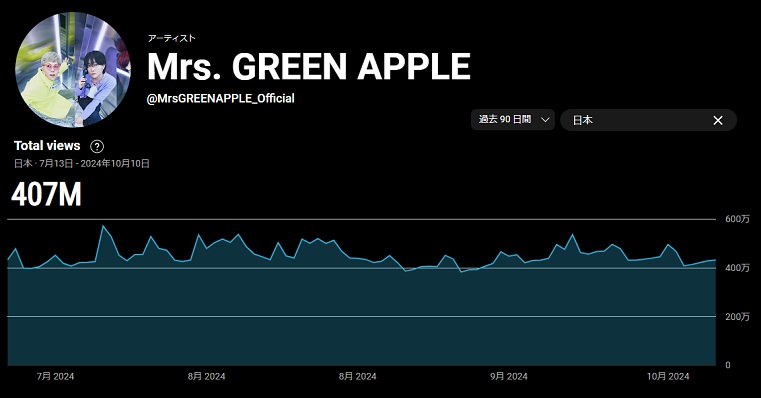Click the 600万 y-axis gridline label
The height and width of the screenshot is (398, 761).
coord(737,219)
